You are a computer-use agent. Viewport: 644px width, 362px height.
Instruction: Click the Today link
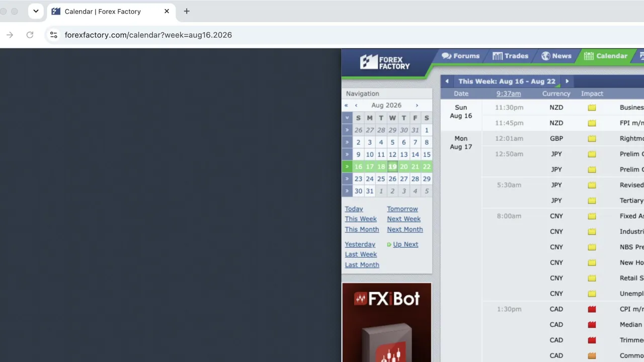pos(354,209)
